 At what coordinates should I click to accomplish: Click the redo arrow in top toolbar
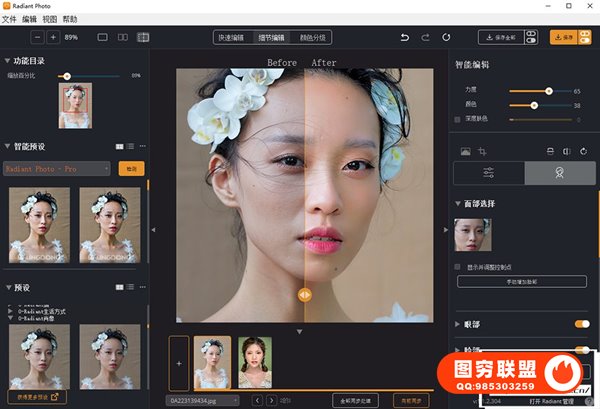(426, 37)
